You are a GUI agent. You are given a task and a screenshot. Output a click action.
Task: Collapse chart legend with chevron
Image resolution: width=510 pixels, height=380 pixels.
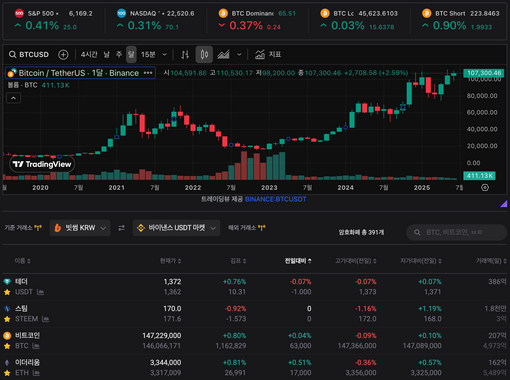click(x=13, y=98)
